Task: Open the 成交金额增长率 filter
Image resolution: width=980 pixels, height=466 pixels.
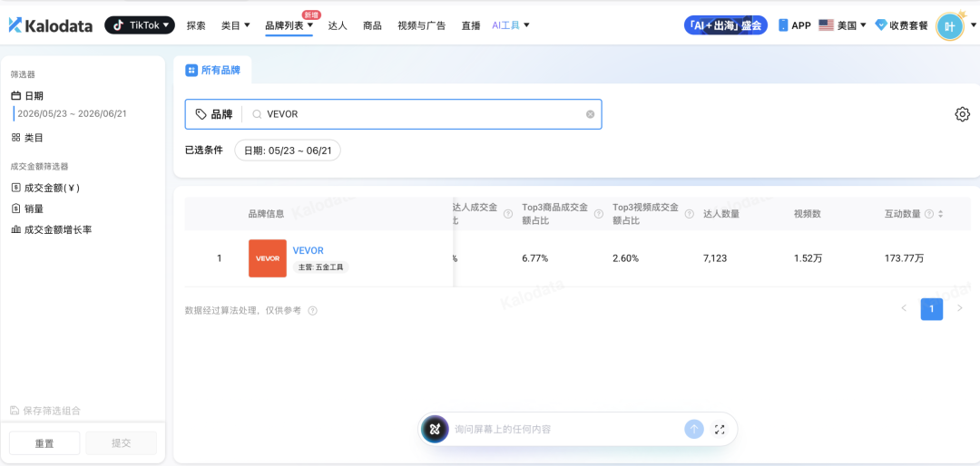Action: pos(52,230)
